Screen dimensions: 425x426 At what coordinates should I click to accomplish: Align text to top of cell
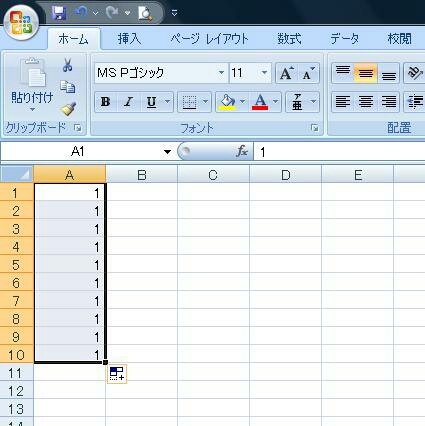(x=343, y=73)
